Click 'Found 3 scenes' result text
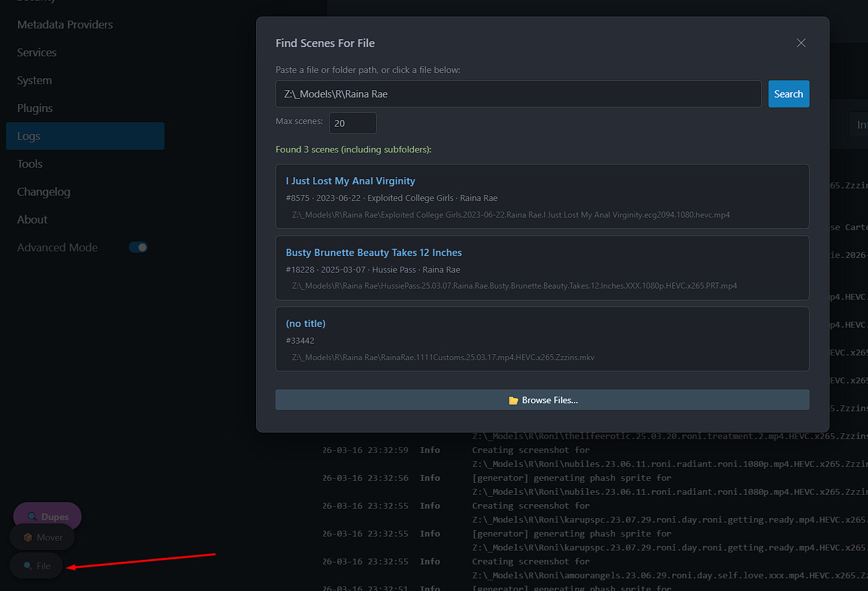868x591 pixels. pyautogui.click(x=354, y=150)
